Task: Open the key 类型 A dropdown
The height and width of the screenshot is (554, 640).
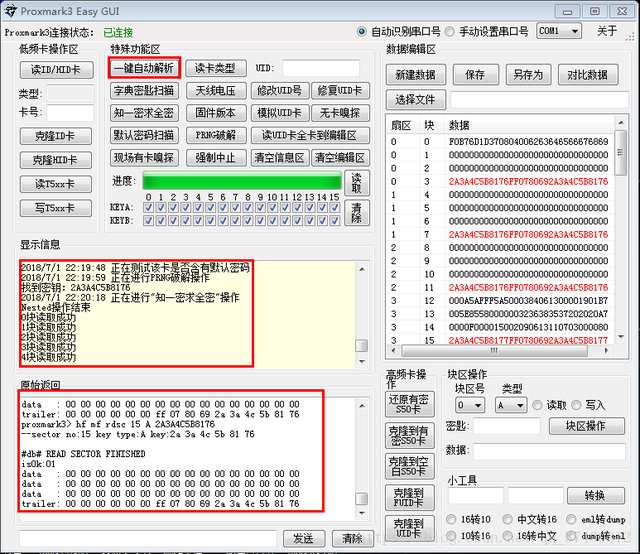Action: pyautogui.click(x=511, y=405)
